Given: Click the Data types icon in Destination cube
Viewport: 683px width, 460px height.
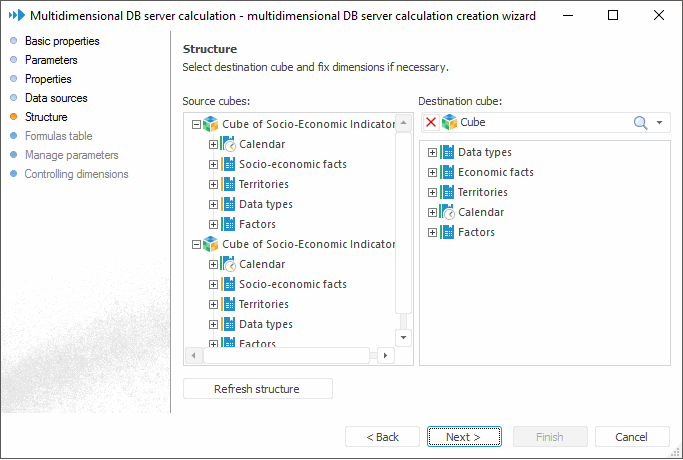Looking at the screenshot, I should pyautogui.click(x=448, y=152).
